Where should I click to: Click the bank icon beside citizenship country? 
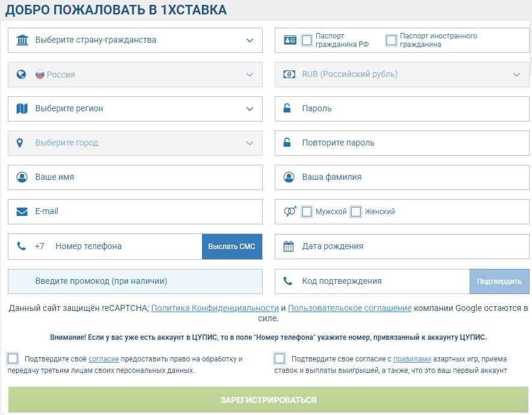(22, 40)
